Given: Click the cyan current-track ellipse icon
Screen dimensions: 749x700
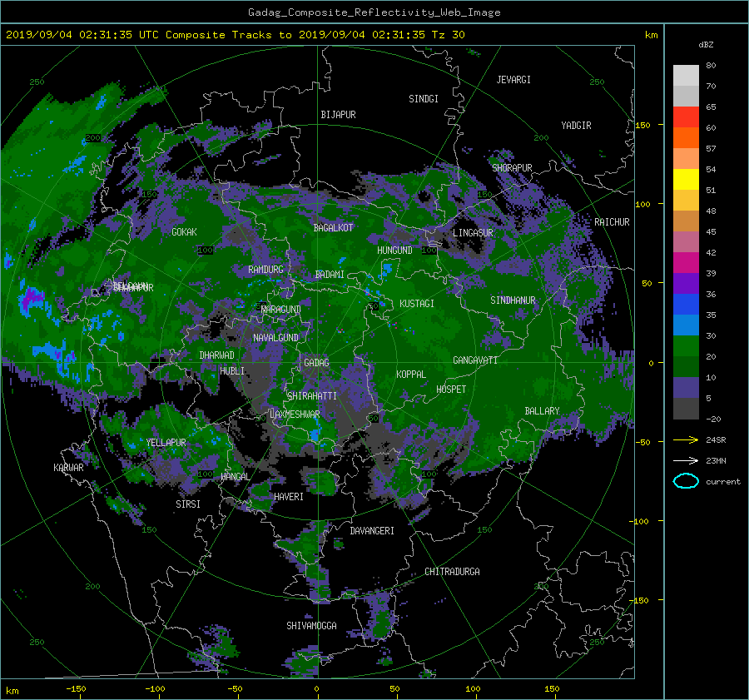Looking at the screenshot, I should 686,481.
